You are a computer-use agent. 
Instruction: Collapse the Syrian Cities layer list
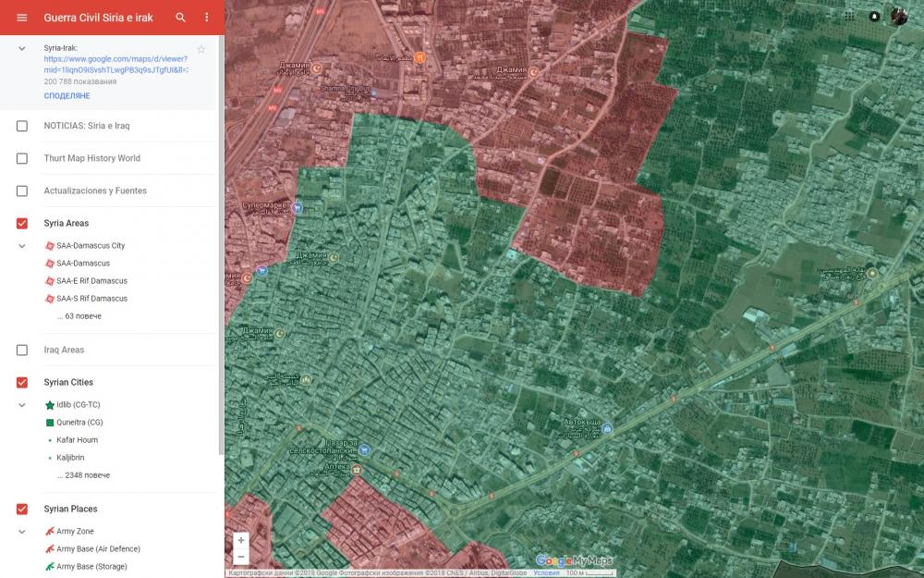click(x=22, y=405)
